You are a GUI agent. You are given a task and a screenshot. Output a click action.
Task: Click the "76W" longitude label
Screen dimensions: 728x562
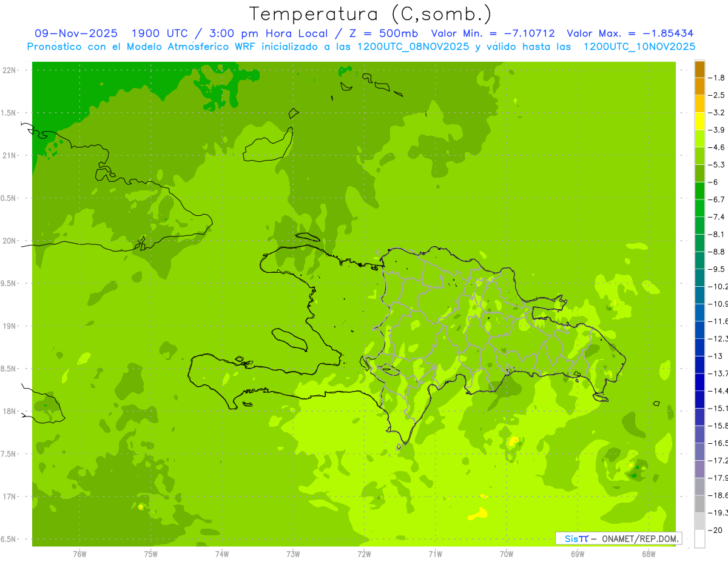point(79,554)
